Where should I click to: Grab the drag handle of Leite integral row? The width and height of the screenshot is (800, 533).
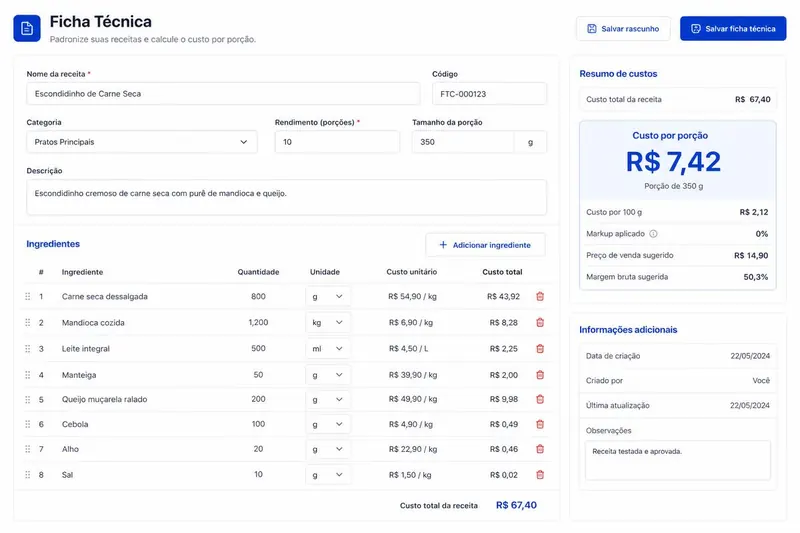pyautogui.click(x=28, y=348)
